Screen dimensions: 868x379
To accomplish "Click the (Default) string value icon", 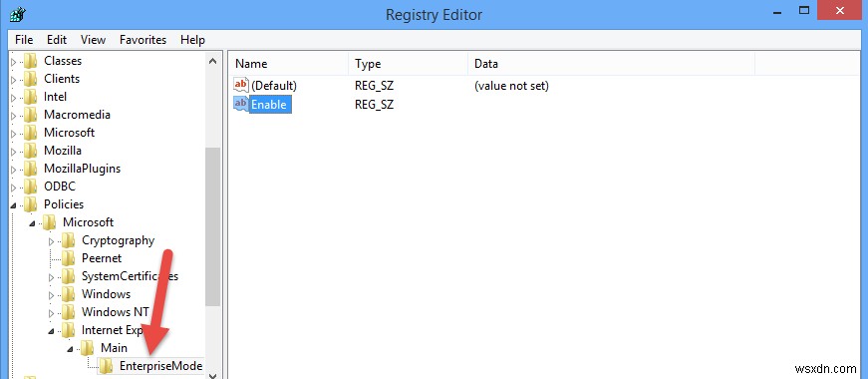I will click(x=241, y=86).
